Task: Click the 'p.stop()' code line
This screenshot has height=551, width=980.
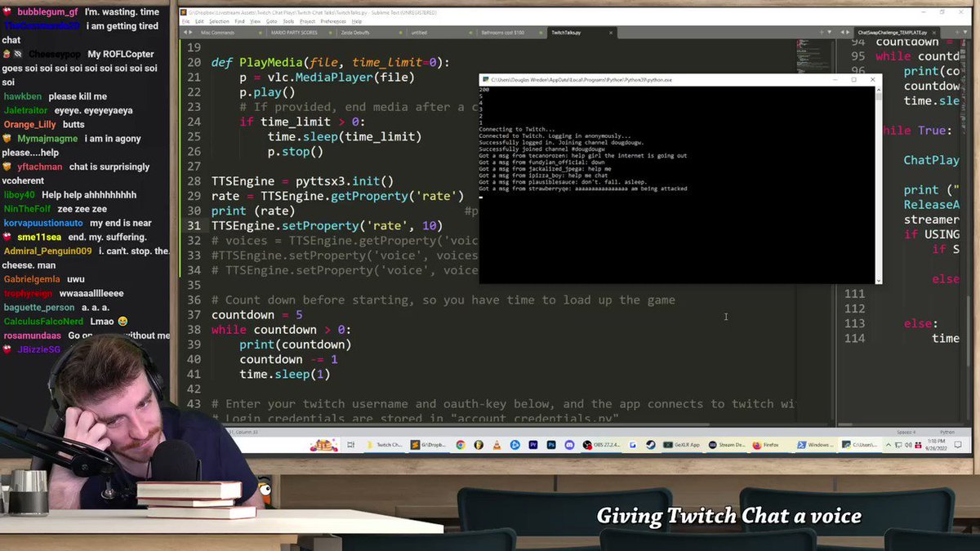Action: (x=296, y=152)
